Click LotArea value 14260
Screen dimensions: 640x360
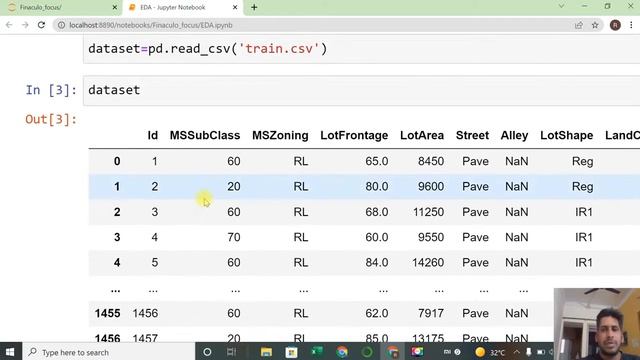click(428, 262)
